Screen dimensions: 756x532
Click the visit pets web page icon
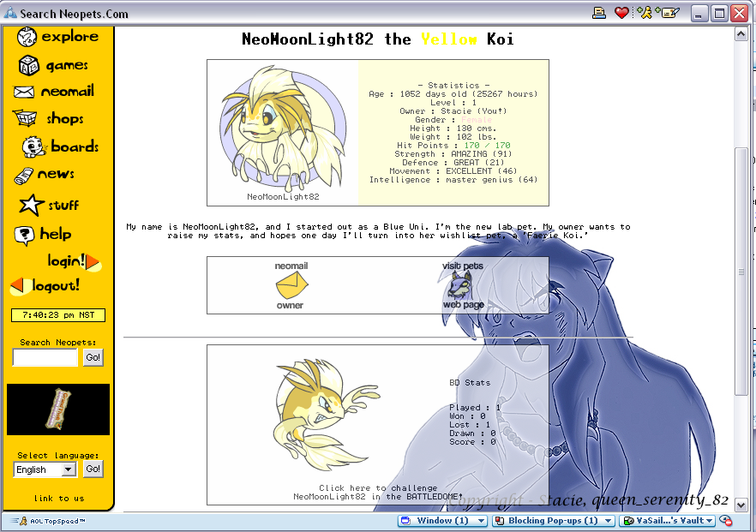pos(460,284)
